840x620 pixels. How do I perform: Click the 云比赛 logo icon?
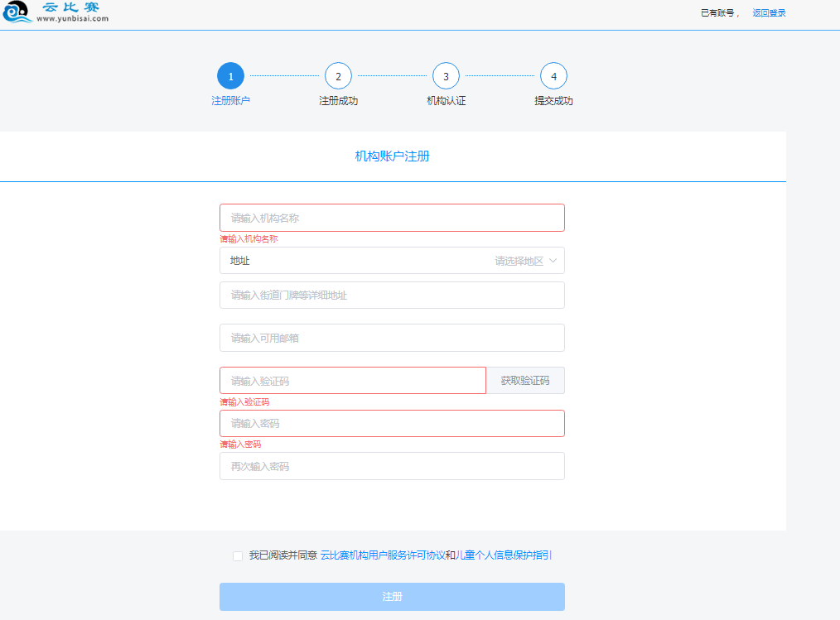pos(17,12)
